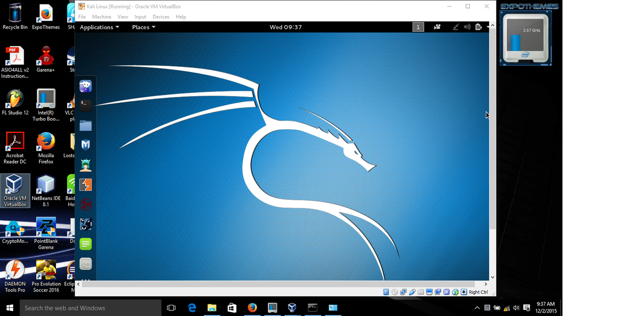Open the Kali clock calendar dropdown
This screenshot has height=316, width=644.
[286, 27]
